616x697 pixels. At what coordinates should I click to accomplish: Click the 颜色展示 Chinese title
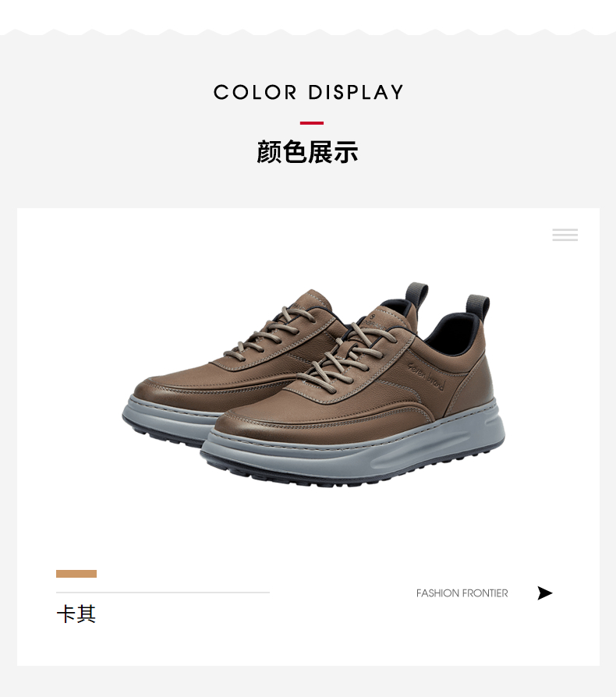pyautogui.click(x=307, y=152)
